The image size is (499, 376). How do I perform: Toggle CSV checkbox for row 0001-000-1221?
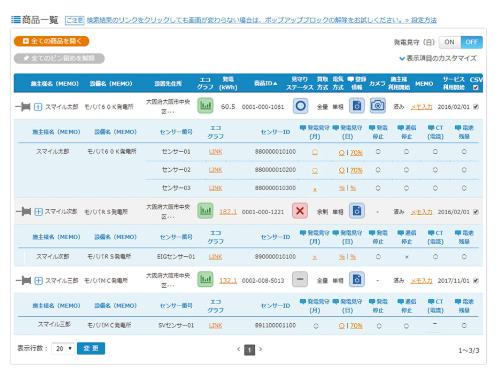coord(476,212)
